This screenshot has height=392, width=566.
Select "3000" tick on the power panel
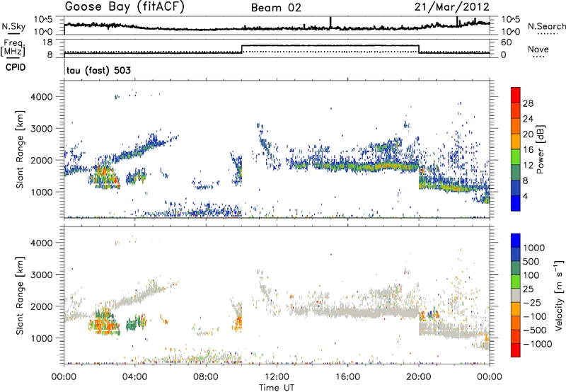[41, 129]
